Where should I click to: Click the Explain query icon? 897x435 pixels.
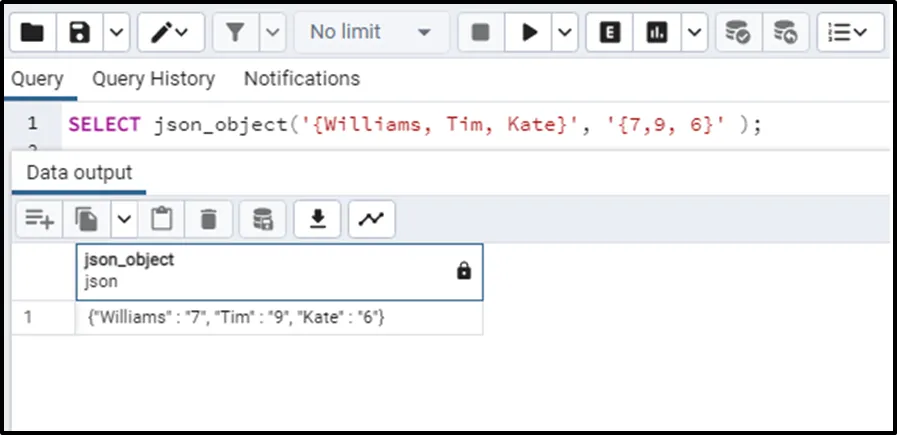[x=609, y=33]
